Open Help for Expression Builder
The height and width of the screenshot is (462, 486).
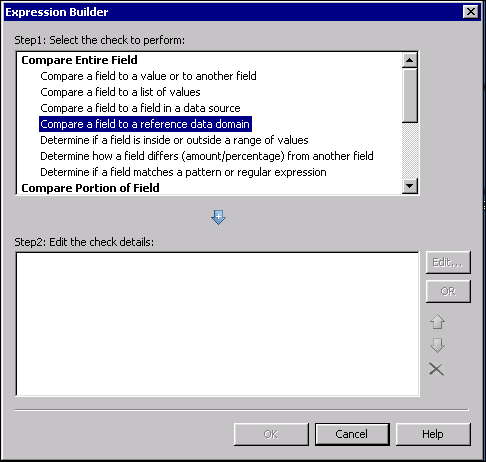433,434
